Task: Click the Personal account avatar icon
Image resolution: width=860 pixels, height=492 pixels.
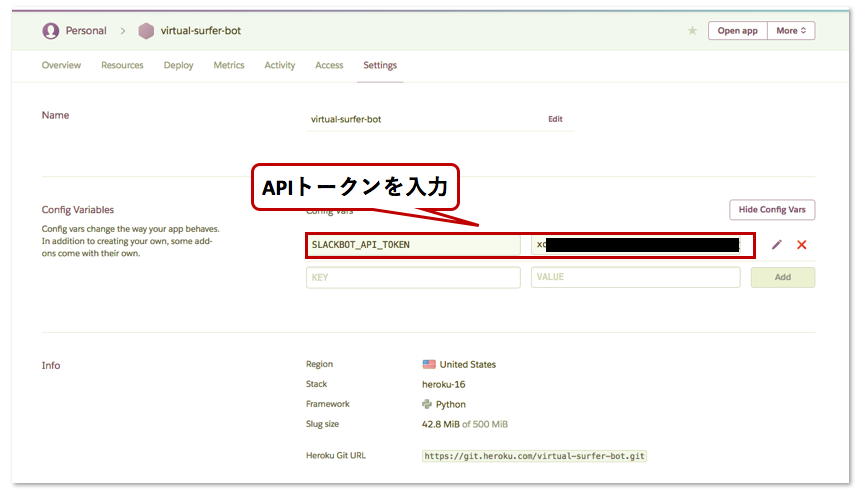Action: point(50,31)
